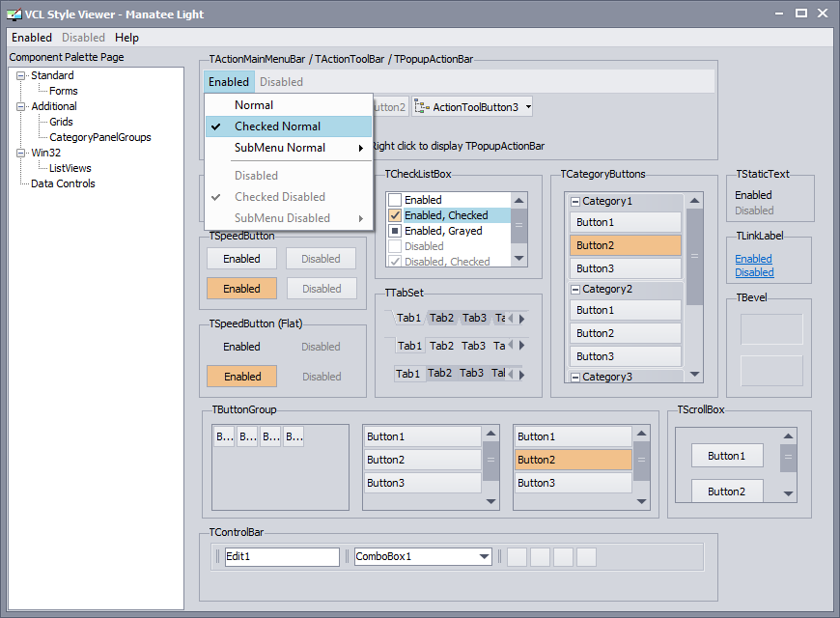Choose 'Checked Normal' menu entry
This screenshot has height=618, width=840.
(x=289, y=126)
